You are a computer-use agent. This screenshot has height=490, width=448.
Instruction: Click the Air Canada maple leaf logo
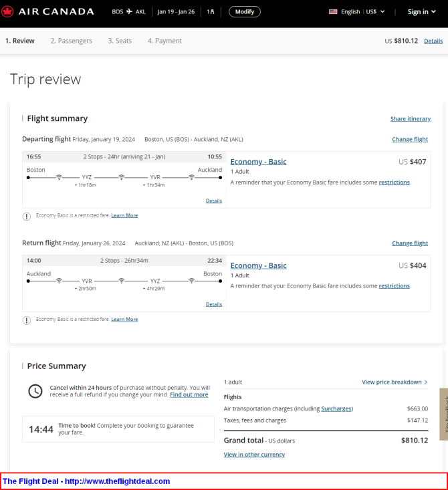(x=8, y=11)
